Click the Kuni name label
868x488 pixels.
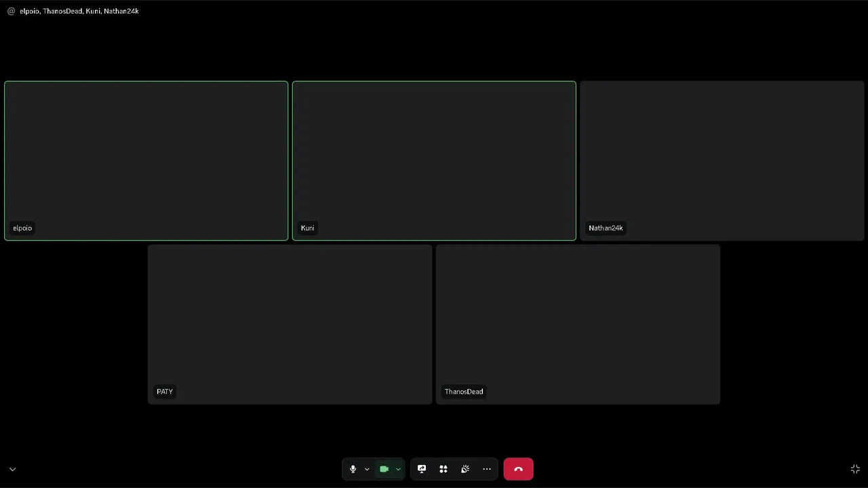tap(307, 228)
